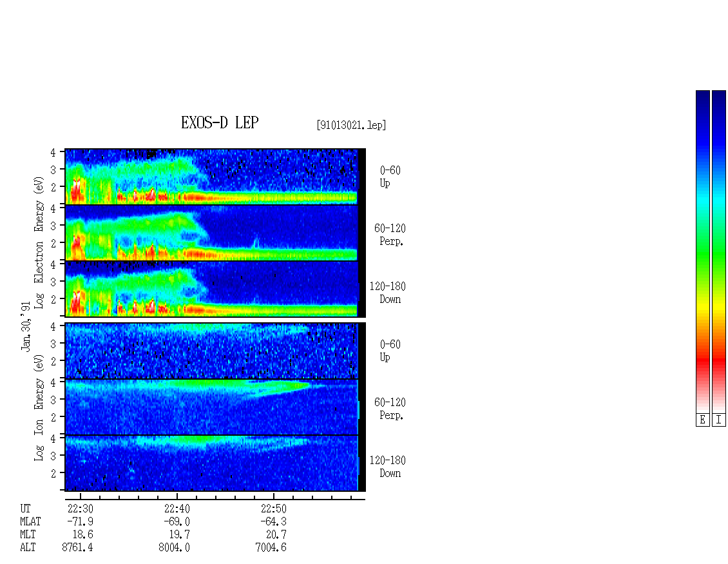Click the ion color scale bar above I
Viewport: 728px width, 564px height.
click(719, 251)
